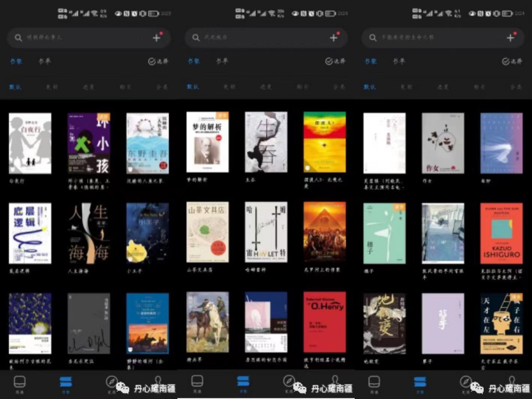Image resolution: width=532 pixels, height=399 pixels.
Task: Open the Kazuo Ishiguro book cover
Action: [501, 233]
